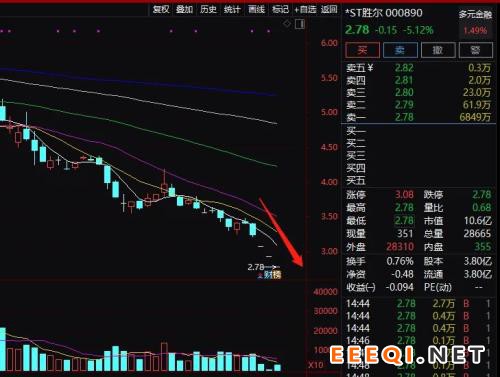Click the blue 卖 sell button
500x377 pixels.
click(400, 50)
